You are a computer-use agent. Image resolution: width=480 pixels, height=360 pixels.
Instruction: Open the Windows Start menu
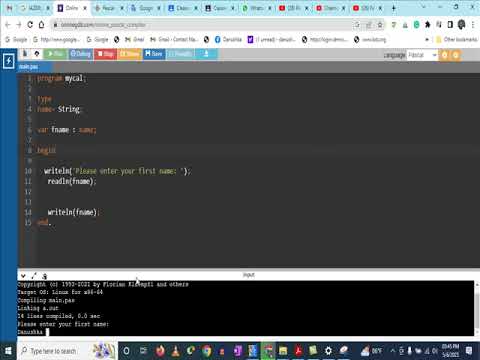8,351
